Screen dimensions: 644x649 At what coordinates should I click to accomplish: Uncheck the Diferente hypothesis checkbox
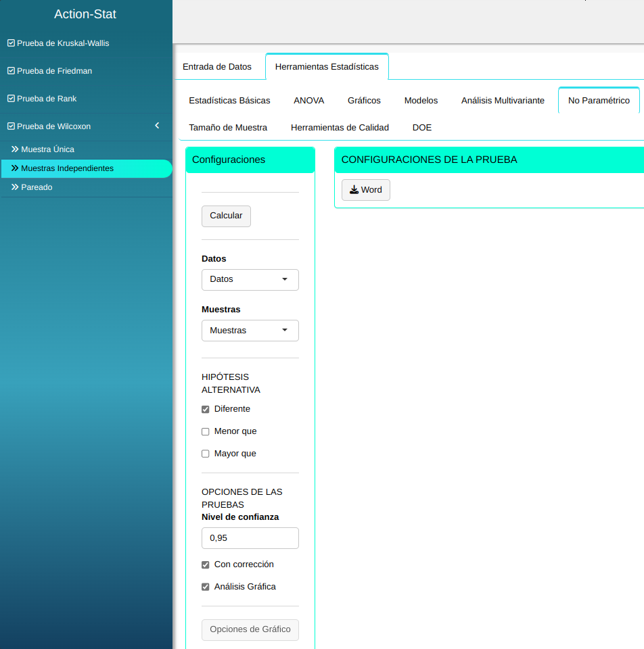(x=206, y=410)
